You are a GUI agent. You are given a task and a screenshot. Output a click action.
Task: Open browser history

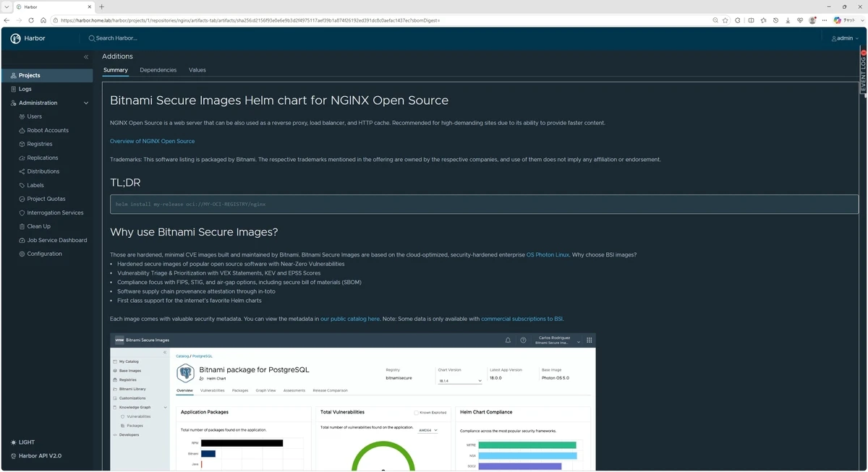(775, 20)
